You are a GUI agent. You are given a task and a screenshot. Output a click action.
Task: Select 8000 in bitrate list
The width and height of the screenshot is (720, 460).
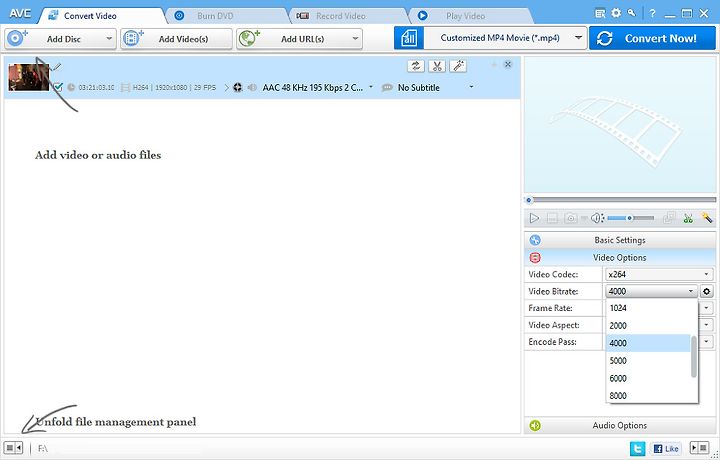coord(648,395)
